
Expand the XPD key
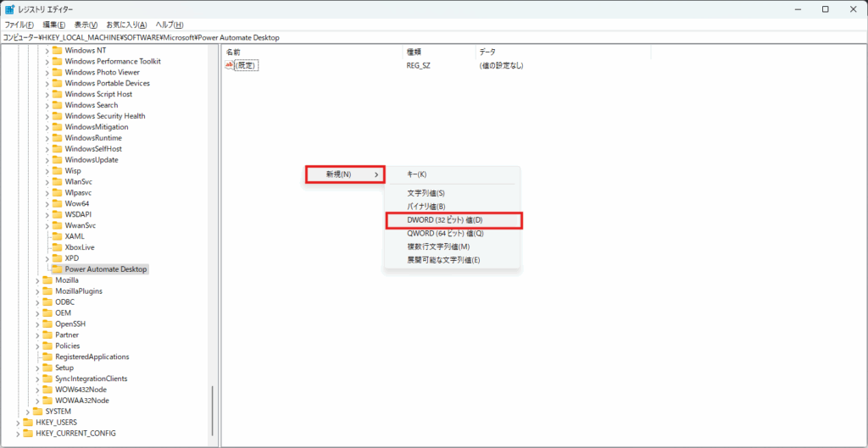click(47, 258)
